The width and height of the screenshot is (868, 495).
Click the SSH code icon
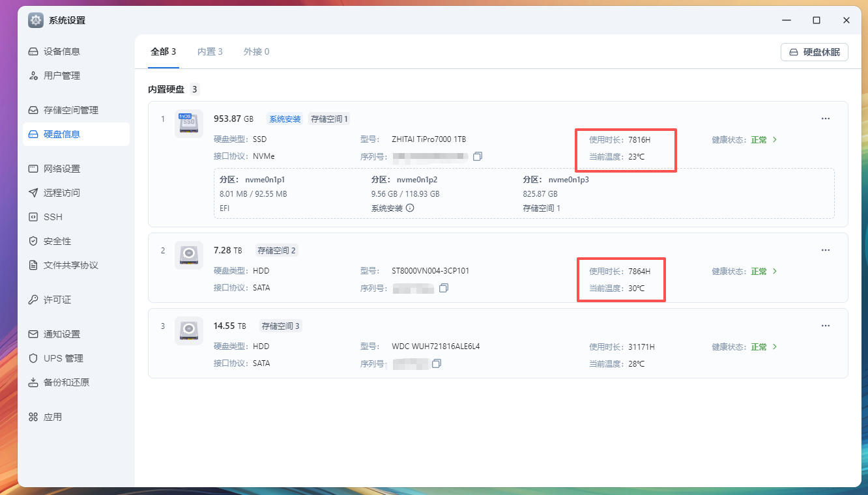tap(33, 217)
